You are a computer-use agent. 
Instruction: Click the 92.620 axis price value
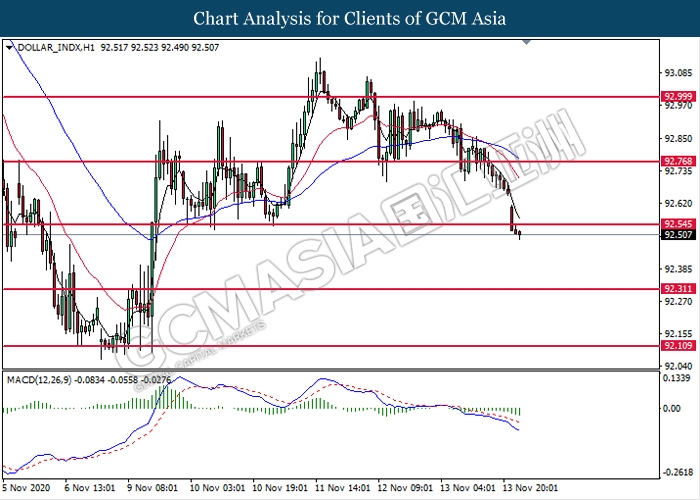[x=679, y=204]
